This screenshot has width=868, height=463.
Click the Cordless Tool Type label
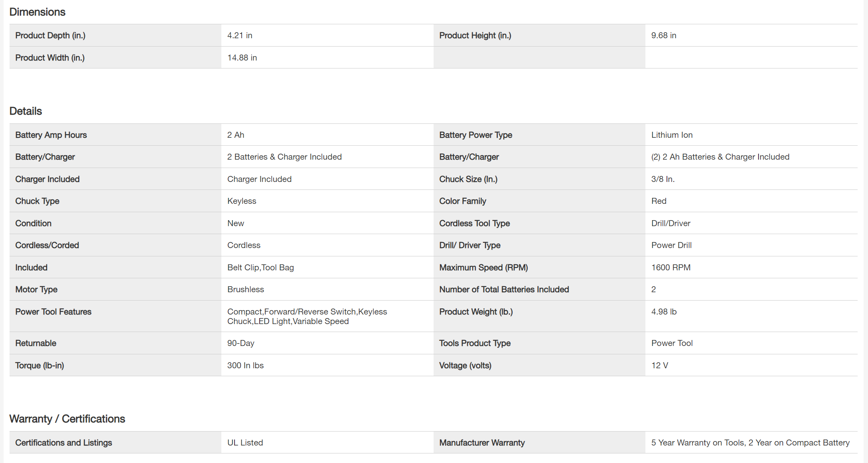click(x=474, y=223)
